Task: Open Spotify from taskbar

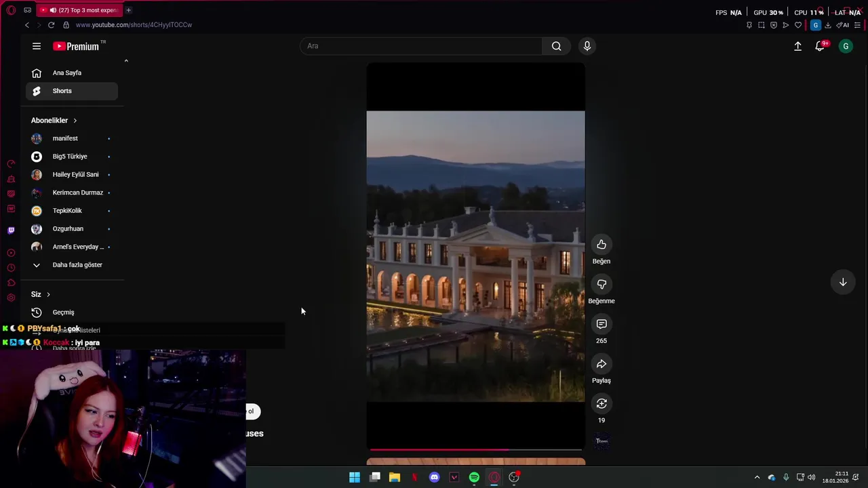Action: click(474, 478)
